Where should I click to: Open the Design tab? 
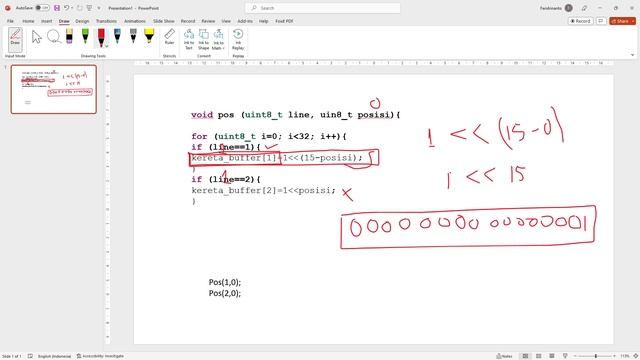(x=82, y=21)
